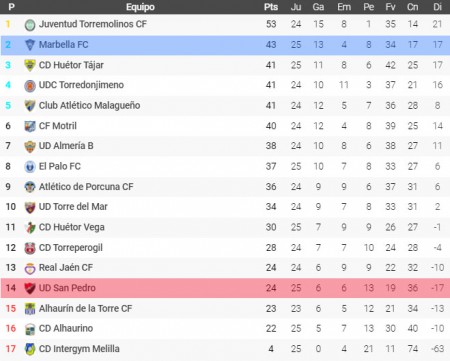Open CD Alhaurino team link

tap(66, 328)
